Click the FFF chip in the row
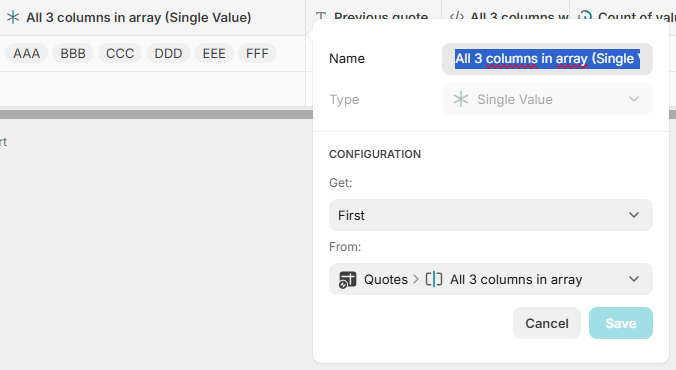676x370 pixels. click(257, 53)
